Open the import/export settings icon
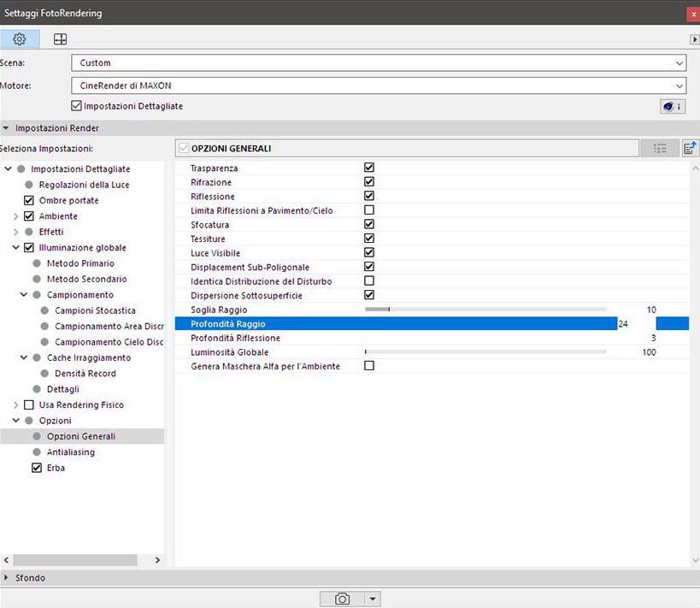Screen dimensions: 700x608 click(689, 149)
